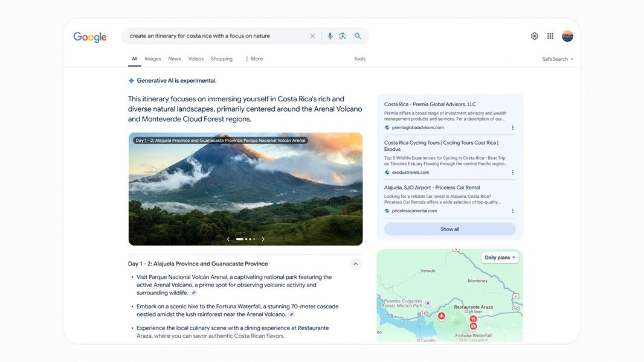This screenshot has width=644, height=362.
Task: Collapse the Day 1 - 2 section chevron
Action: pos(355,264)
